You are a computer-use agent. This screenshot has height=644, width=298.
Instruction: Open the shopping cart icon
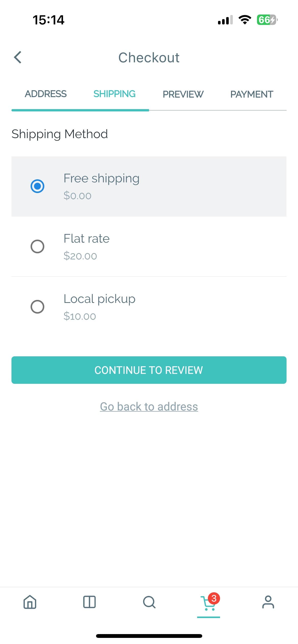pos(208,604)
